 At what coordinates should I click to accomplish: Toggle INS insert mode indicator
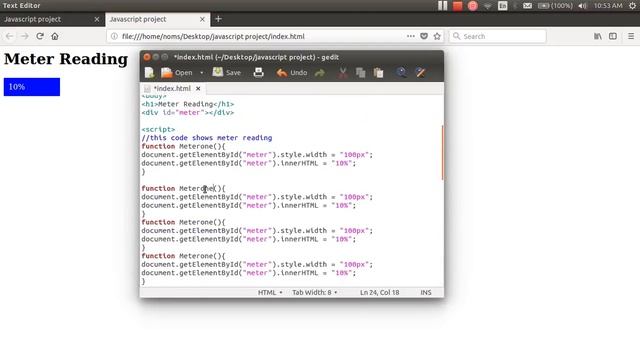pyautogui.click(x=426, y=292)
